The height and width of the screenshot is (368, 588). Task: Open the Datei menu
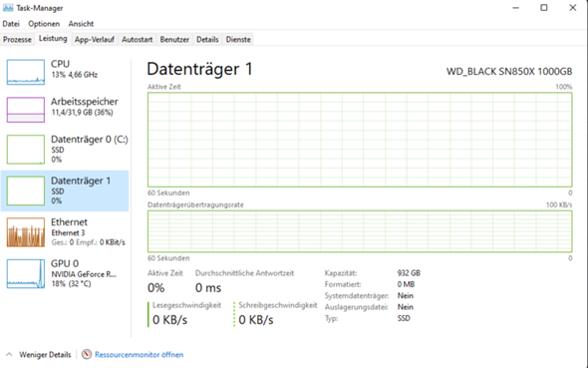11,24
